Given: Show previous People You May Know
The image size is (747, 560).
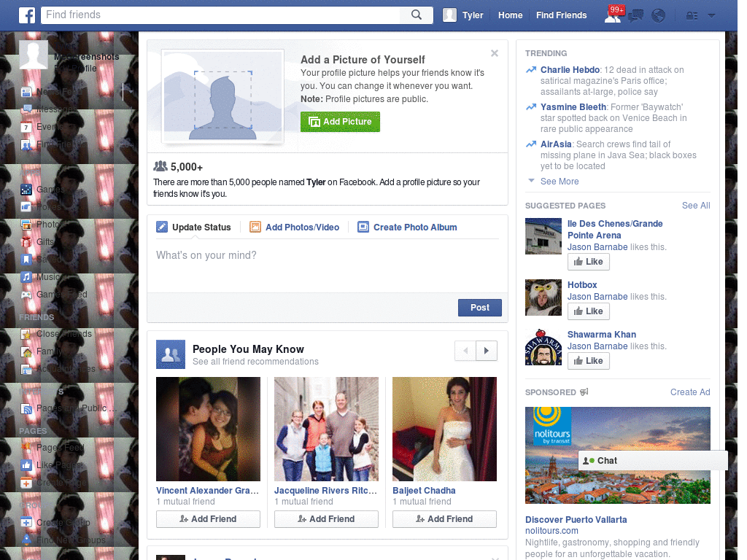Looking at the screenshot, I should [x=465, y=351].
